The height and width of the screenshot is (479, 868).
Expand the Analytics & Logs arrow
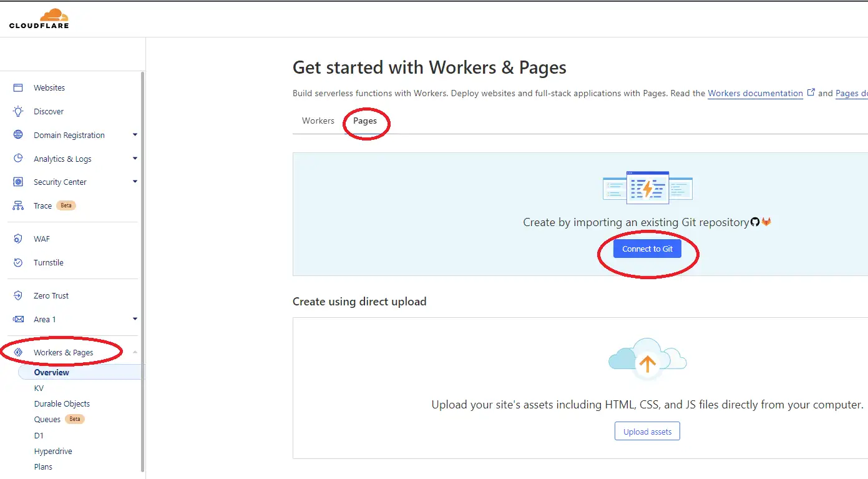tap(135, 159)
